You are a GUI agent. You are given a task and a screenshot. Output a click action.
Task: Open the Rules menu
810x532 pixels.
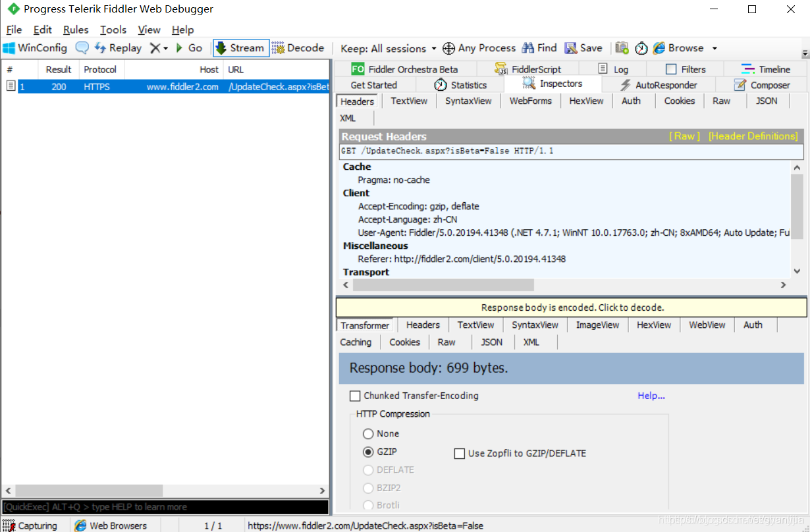(x=76, y=30)
